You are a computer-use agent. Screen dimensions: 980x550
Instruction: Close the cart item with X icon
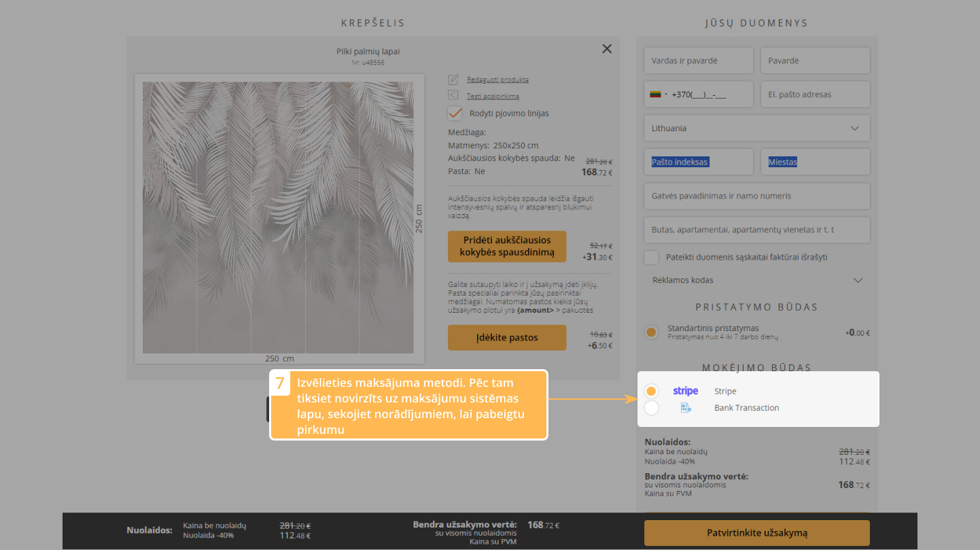(607, 49)
